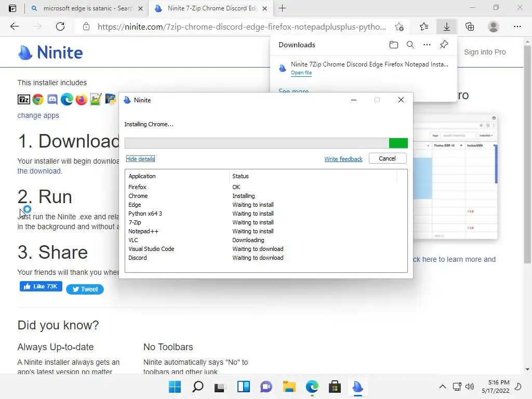
Task: Open the downloads folder icon
Action: coord(394,45)
